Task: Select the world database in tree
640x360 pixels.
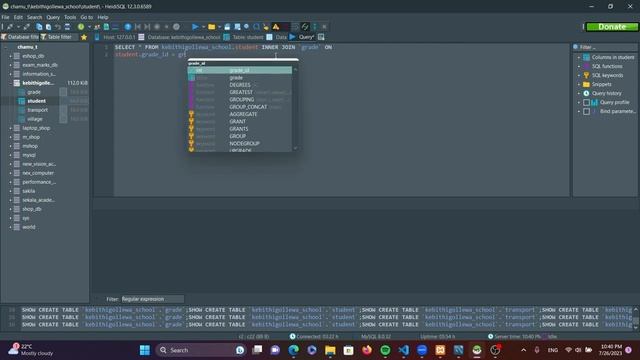Action: tap(29, 227)
